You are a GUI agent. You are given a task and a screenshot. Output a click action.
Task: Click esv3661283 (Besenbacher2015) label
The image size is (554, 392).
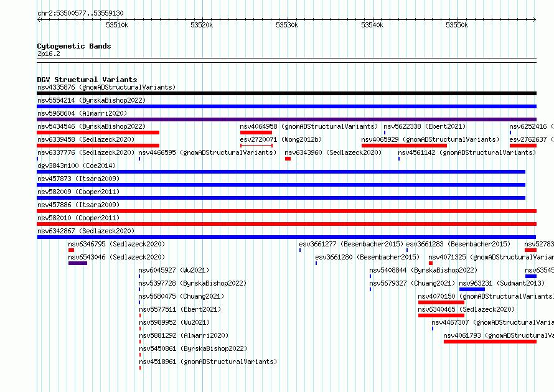(x=458, y=244)
